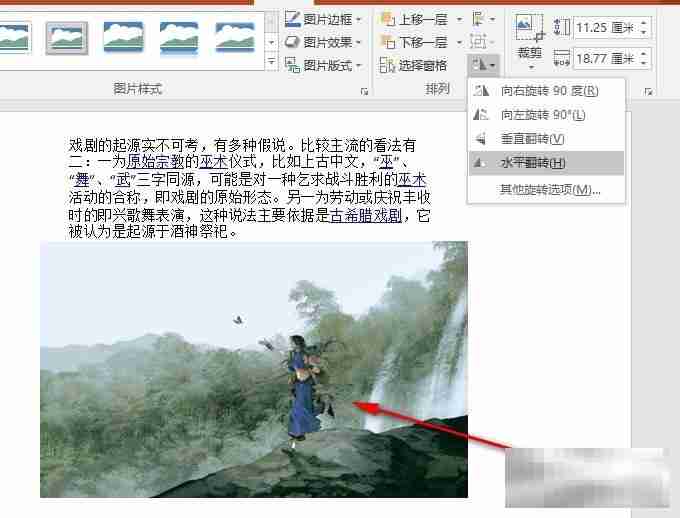Click the 图片版式 icon

coord(292,65)
